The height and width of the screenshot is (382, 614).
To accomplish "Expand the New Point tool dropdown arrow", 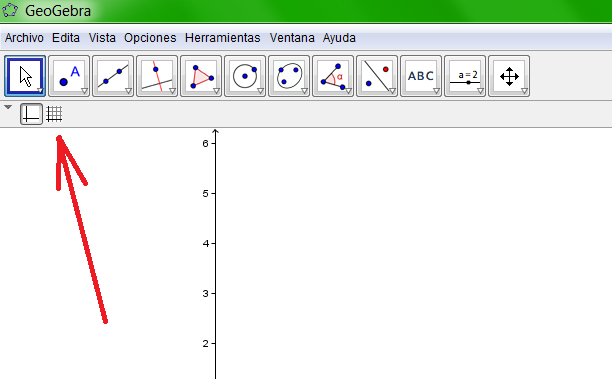I will coord(84,91).
